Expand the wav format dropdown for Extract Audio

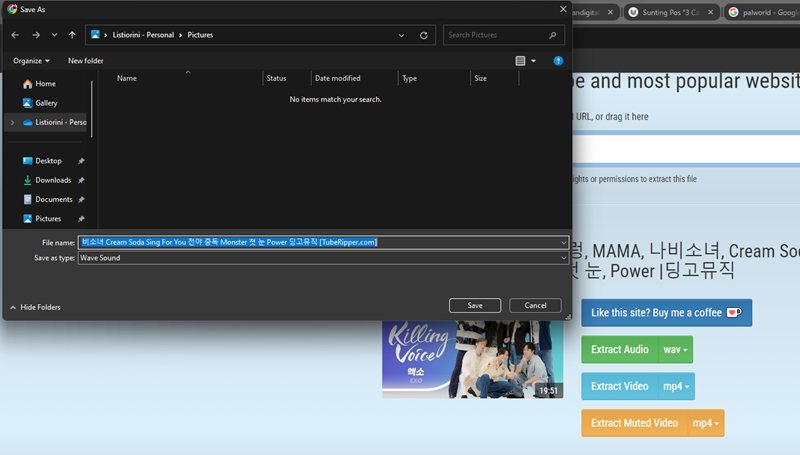click(677, 349)
